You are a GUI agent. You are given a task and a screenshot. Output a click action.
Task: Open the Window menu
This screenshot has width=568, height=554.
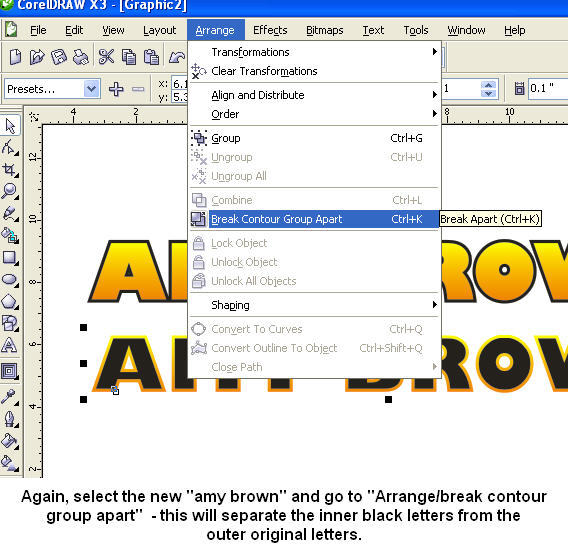466,30
